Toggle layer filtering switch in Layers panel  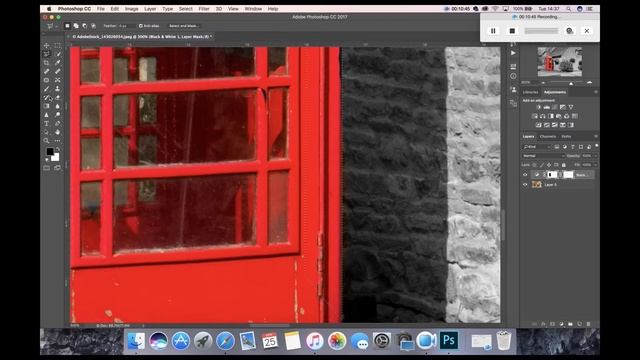pos(596,146)
